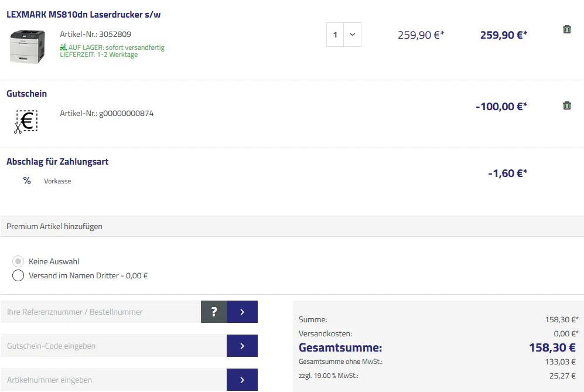Click the AUF LAGER: sofort versandfertig status
The width and height of the screenshot is (584, 392).
[x=112, y=47]
